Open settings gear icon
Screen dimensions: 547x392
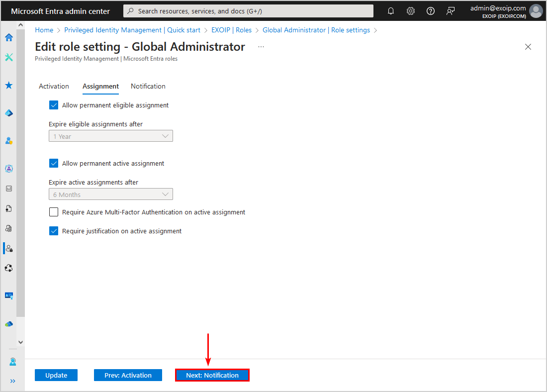pos(411,11)
